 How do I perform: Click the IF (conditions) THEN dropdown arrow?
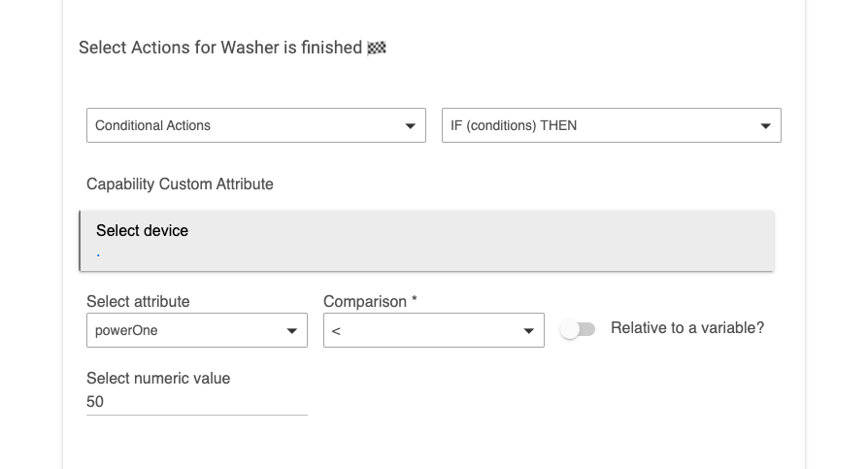[766, 126]
